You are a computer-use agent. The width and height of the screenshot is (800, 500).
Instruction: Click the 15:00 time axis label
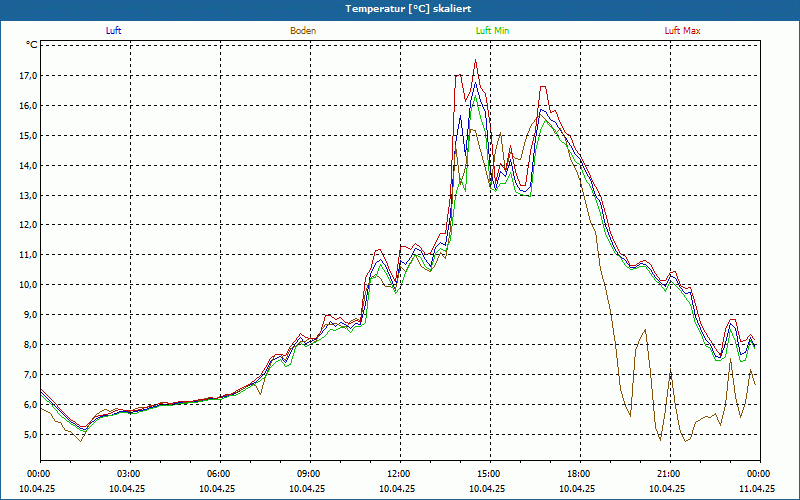coord(490,474)
